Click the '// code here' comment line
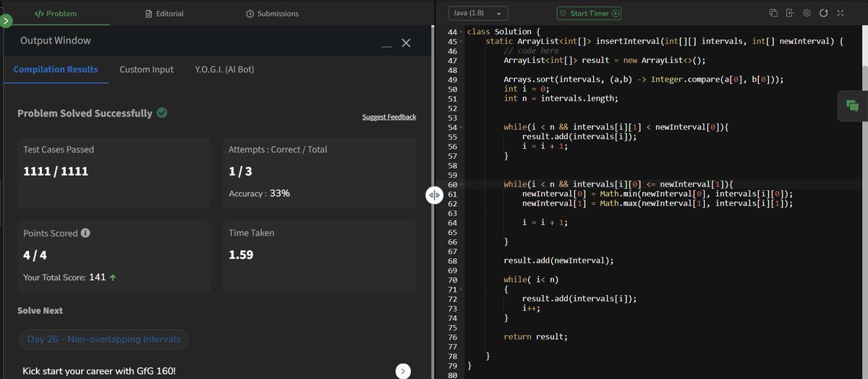This screenshot has height=379, width=868. tap(532, 51)
